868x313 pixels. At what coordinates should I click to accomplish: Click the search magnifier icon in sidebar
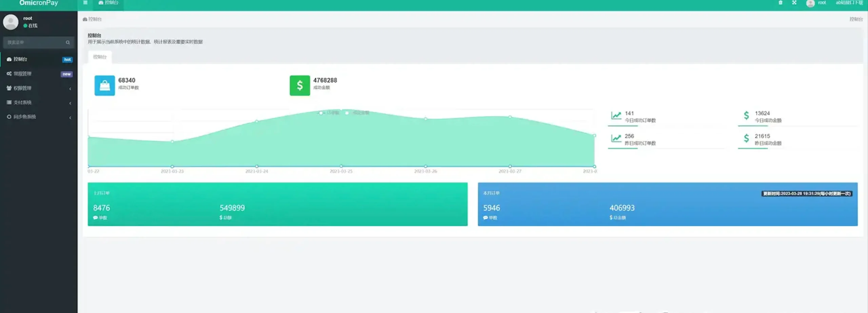(x=68, y=42)
